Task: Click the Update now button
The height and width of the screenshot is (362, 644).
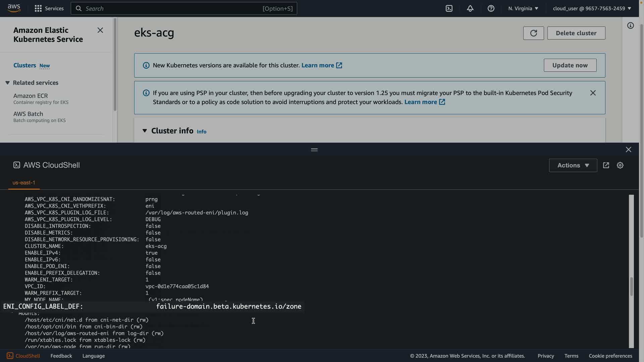Action: point(570,65)
